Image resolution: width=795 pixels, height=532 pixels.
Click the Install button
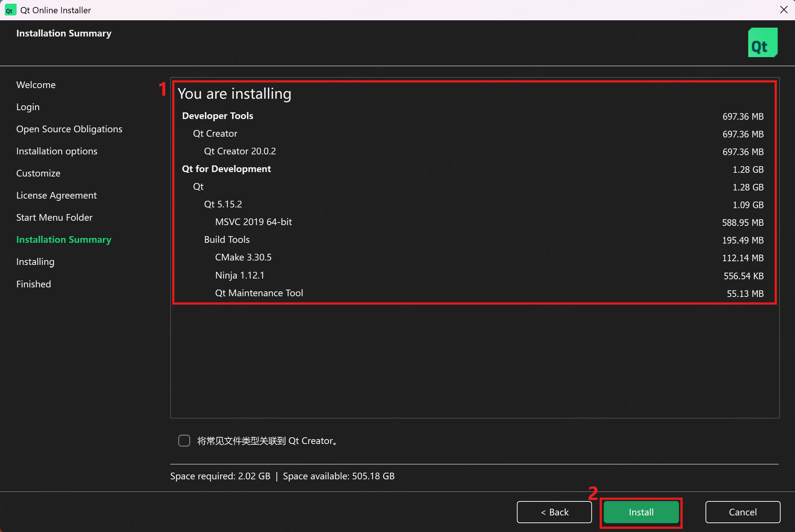(x=641, y=512)
